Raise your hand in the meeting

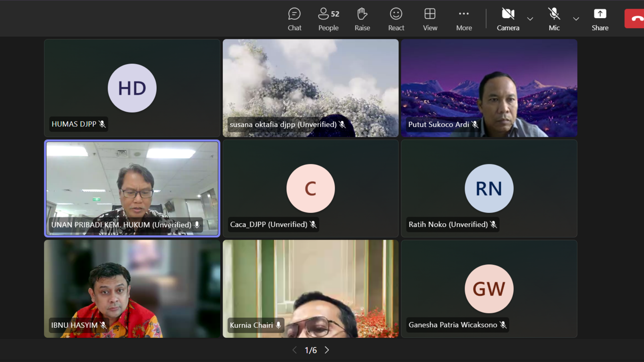pos(362,19)
